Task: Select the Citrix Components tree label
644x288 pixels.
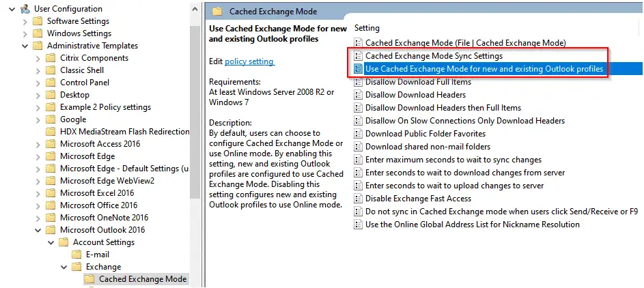Action: click(94, 58)
